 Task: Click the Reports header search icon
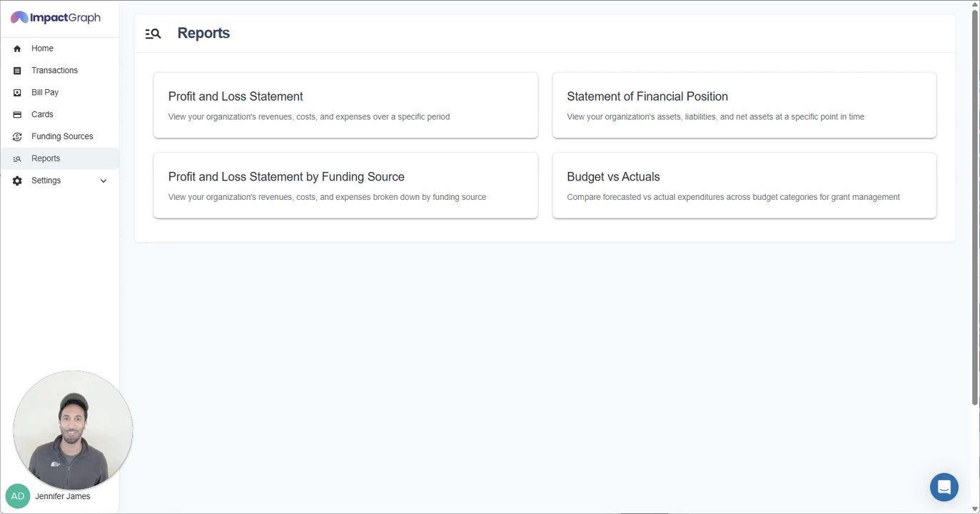(153, 34)
